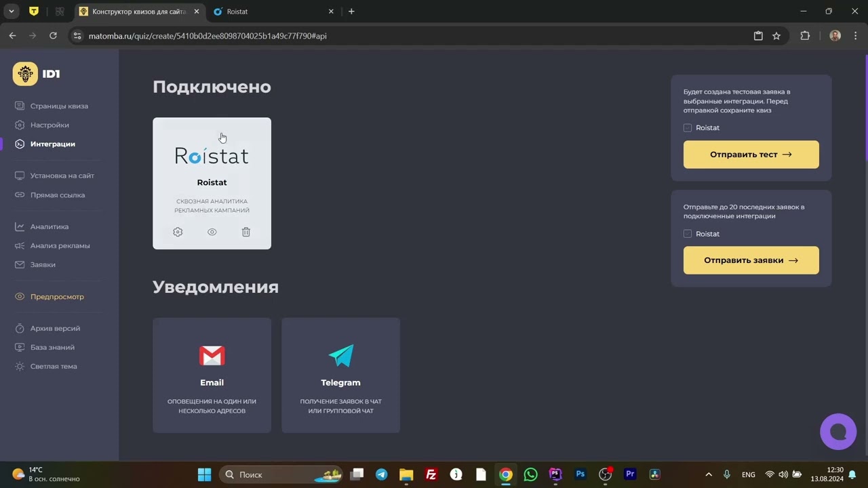
Task: Open Настройки in the sidebar
Action: [50, 125]
